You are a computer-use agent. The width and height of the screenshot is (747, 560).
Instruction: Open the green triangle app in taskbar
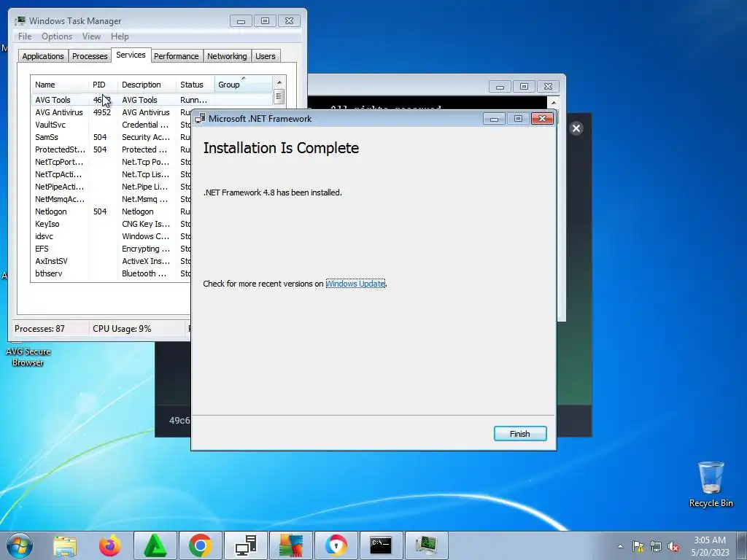pos(155,545)
